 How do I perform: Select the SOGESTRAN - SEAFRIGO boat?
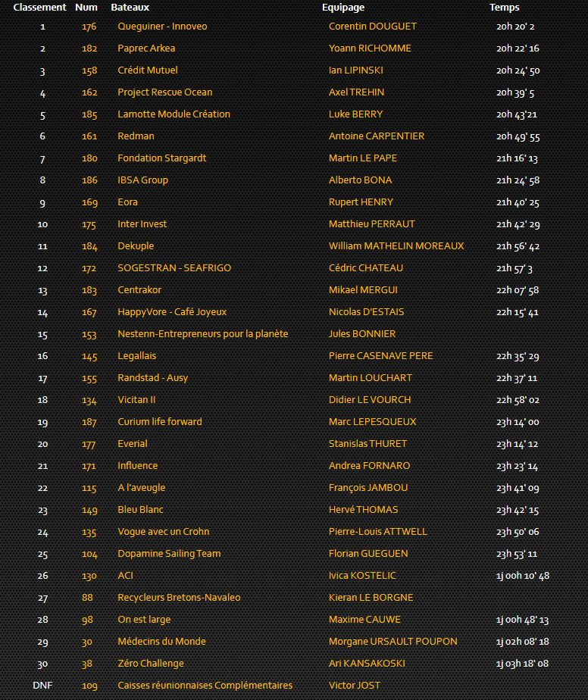(x=174, y=268)
